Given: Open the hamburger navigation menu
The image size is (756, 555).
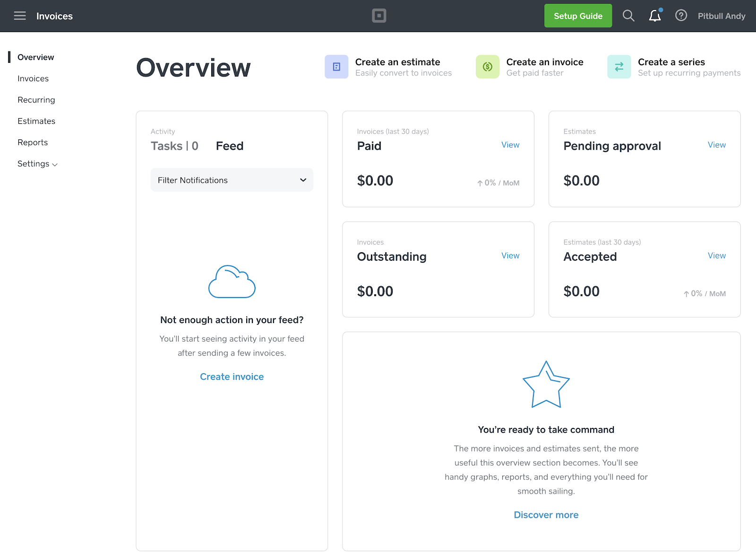Looking at the screenshot, I should [x=20, y=16].
